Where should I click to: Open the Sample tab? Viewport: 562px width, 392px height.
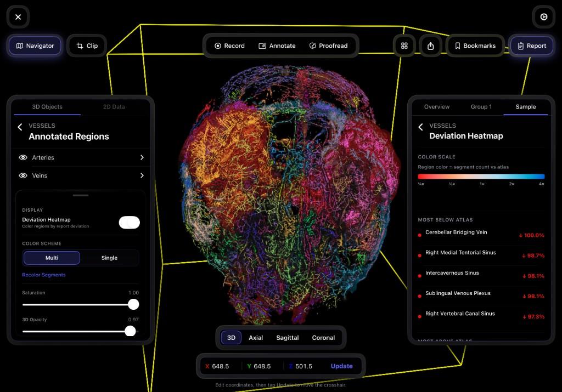point(525,107)
